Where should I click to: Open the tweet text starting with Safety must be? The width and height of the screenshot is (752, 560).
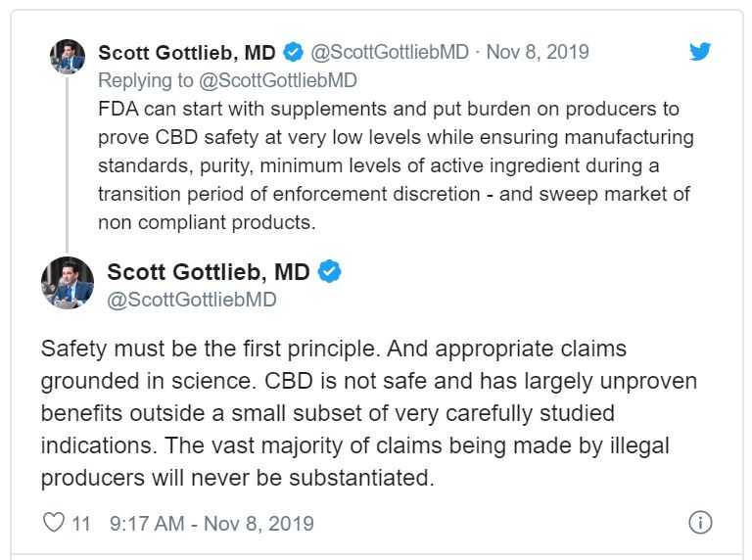[x=369, y=413]
